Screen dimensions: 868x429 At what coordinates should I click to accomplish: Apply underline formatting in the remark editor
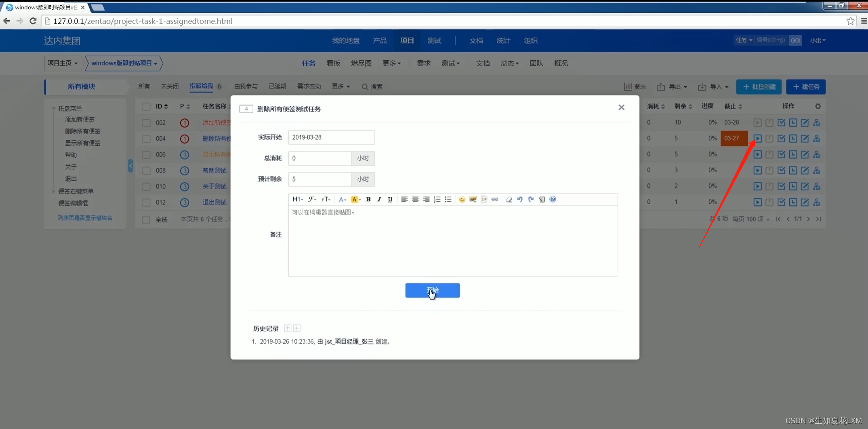click(x=390, y=199)
